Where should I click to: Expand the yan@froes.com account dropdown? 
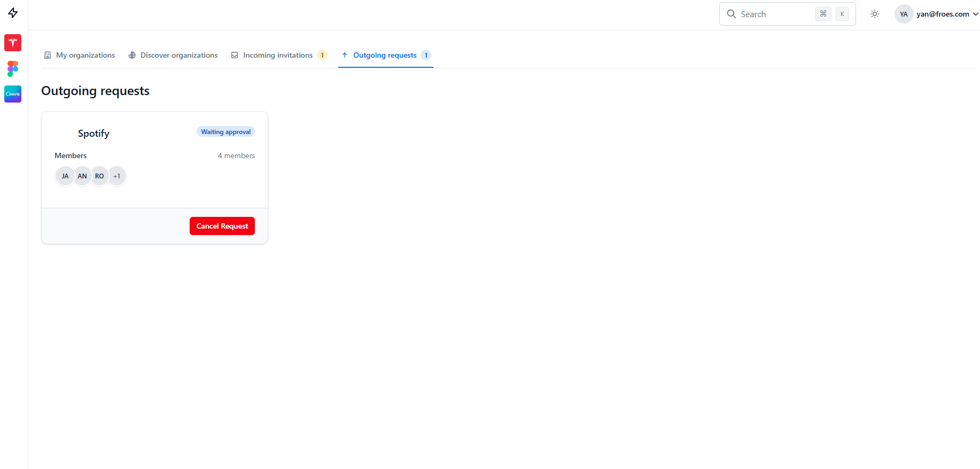point(975,14)
